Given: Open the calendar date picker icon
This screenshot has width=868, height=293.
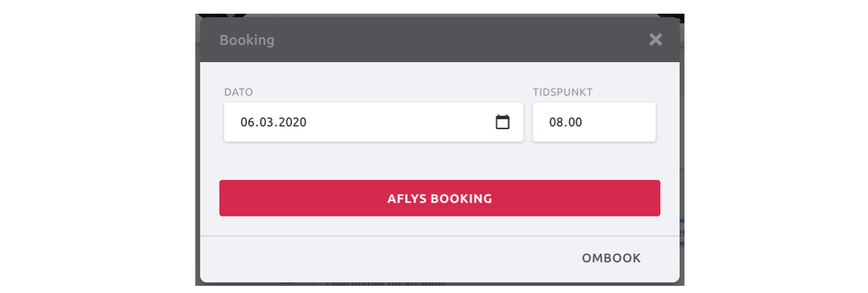Looking at the screenshot, I should (x=502, y=122).
